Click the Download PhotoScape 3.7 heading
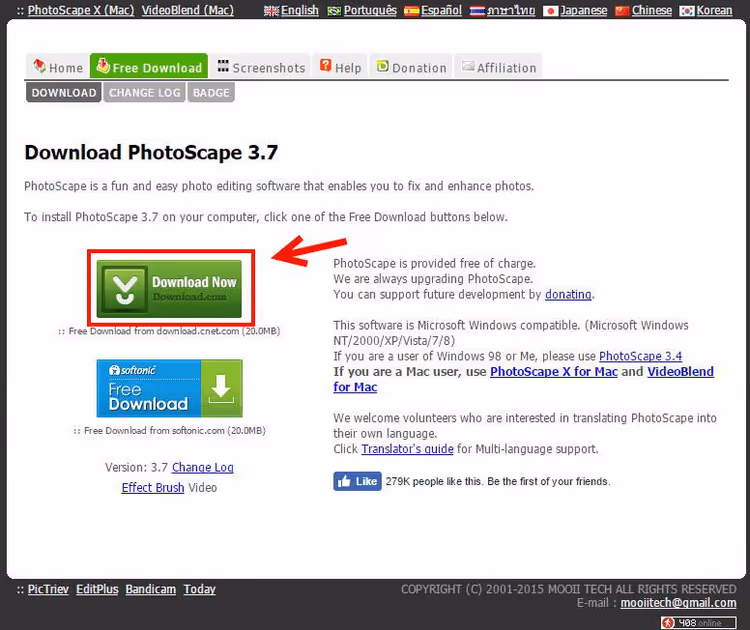This screenshot has width=750, height=630. (x=151, y=153)
